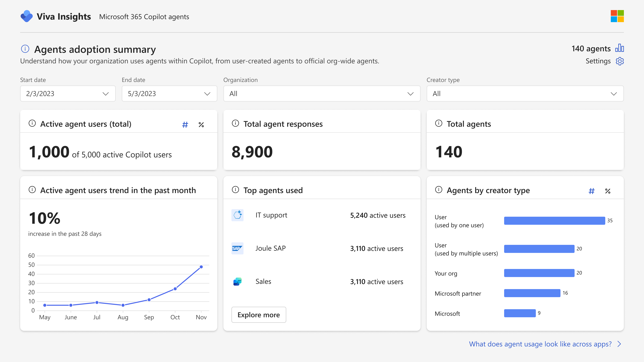Click info icon on Top agents used card
The width and height of the screenshot is (644, 362).
235,190
